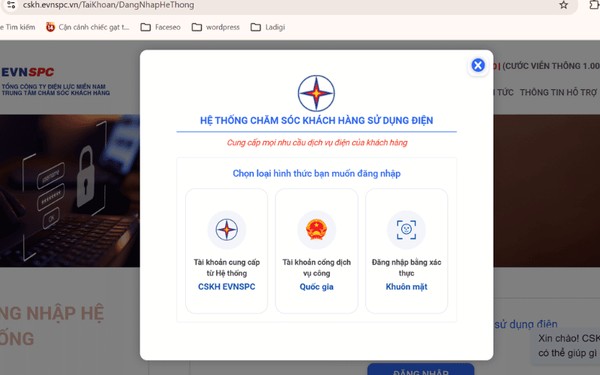Click the lock keyboard banner image
Screen dimensions: 600x375
[70, 191]
